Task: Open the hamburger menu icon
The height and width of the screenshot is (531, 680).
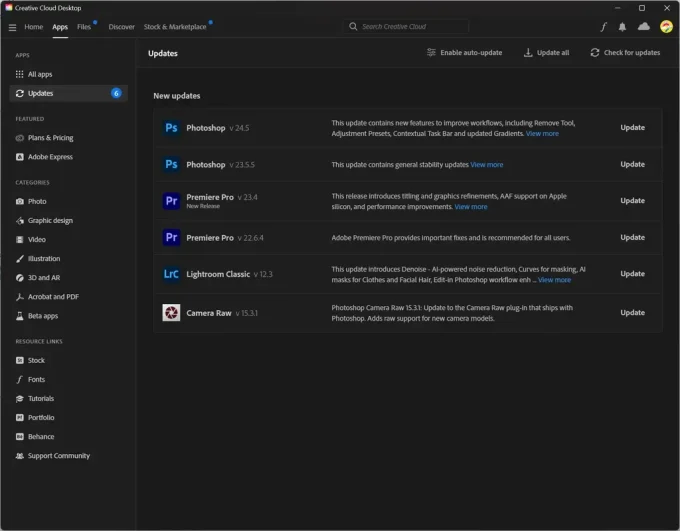Action: (12, 27)
